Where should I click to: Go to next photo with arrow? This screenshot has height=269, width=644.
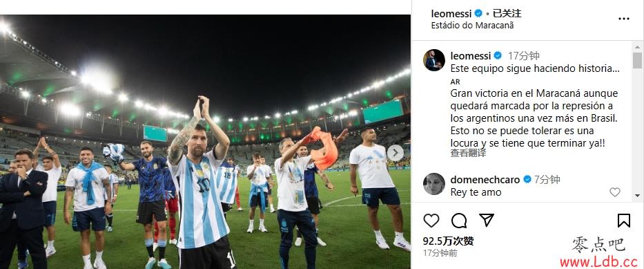click(395, 153)
